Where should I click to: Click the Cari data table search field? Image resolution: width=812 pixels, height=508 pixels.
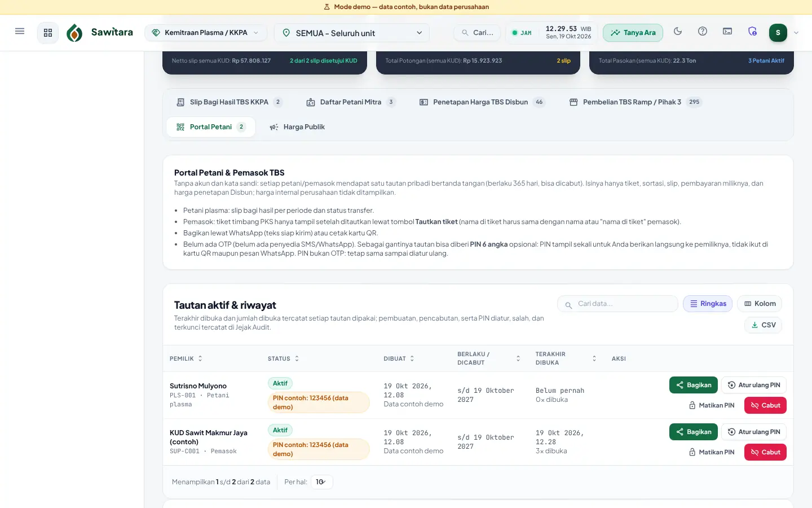[618, 304]
